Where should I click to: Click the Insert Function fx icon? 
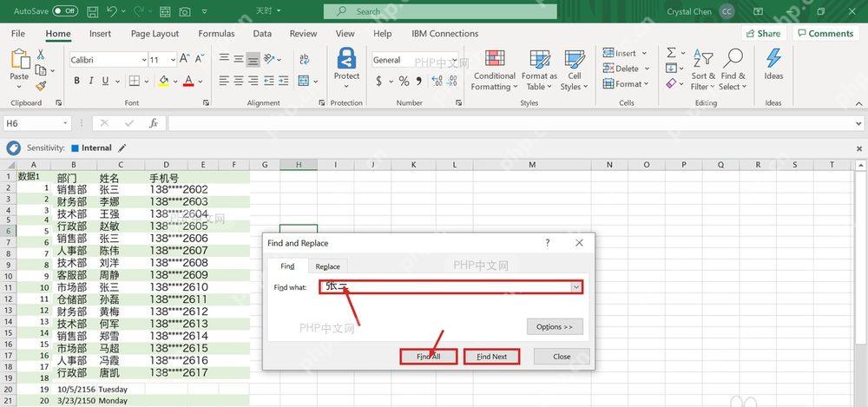pyautogui.click(x=154, y=123)
